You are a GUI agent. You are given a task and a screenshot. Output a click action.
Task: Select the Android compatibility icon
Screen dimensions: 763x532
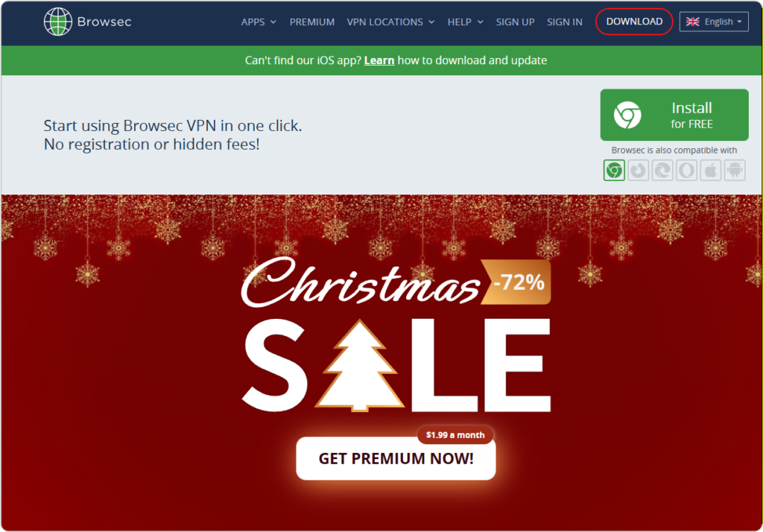coord(735,171)
